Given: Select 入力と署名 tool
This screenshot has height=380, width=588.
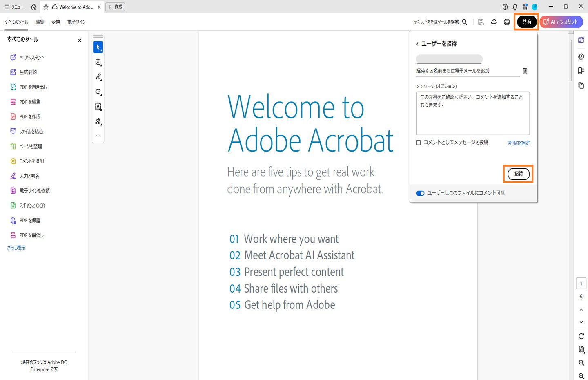Looking at the screenshot, I should pos(25,176).
